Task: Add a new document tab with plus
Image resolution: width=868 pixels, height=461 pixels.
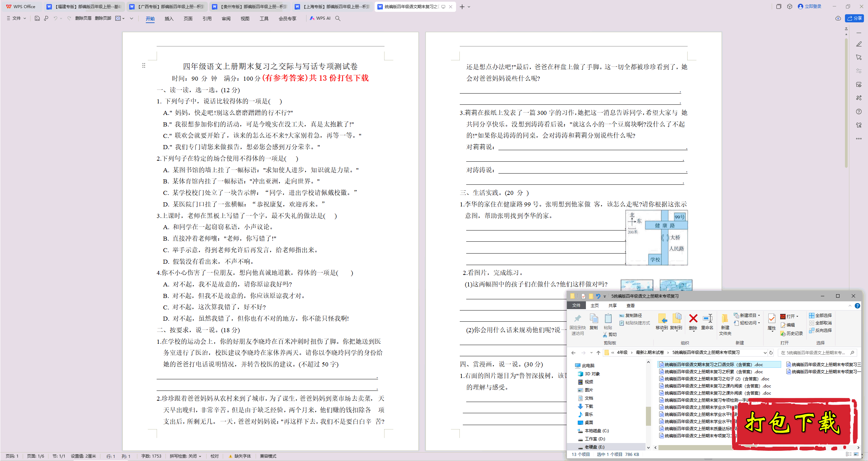Action: click(462, 6)
